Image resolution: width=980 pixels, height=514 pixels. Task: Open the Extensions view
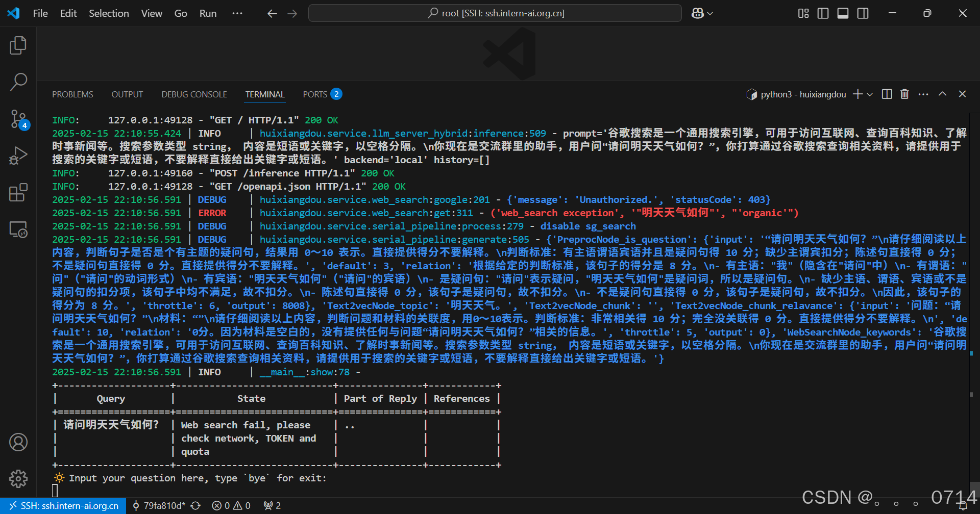point(18,193)
